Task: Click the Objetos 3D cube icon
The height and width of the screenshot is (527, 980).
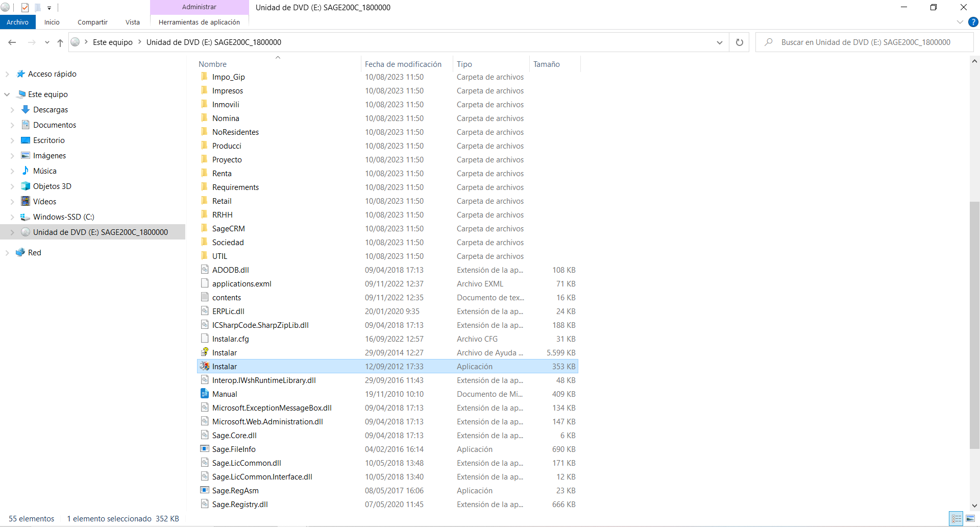Action: coord(26,186)
